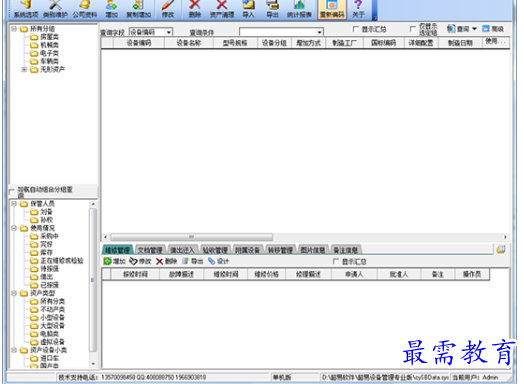This screenshot has height=384, width=524.
Task: Collapse the 保管人员 tree node
Action: click(x=14, y=204)
